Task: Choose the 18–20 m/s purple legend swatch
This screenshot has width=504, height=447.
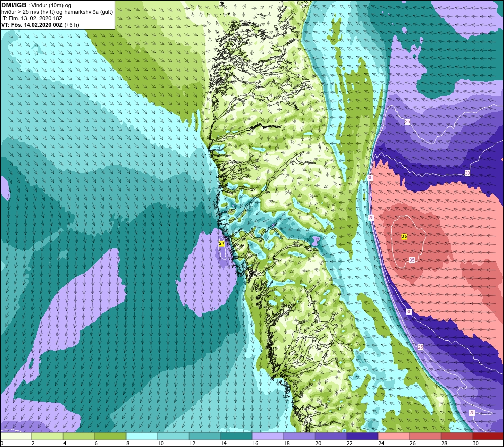Action: pyautogui.click(x=299, y=436)
